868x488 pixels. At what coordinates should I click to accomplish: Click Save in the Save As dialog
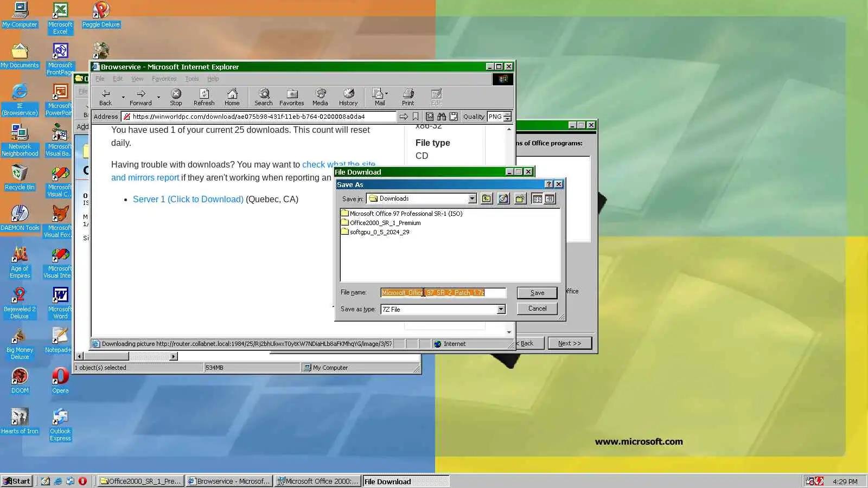[x=537, y=293]
